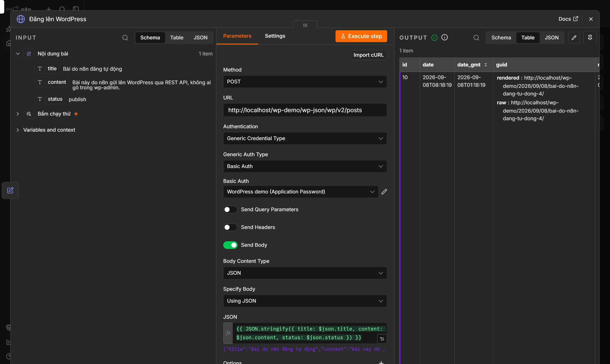The height and width of the screenshot is (364, 610).
Task: Click the URL input field
Action: tap(305, 110)
